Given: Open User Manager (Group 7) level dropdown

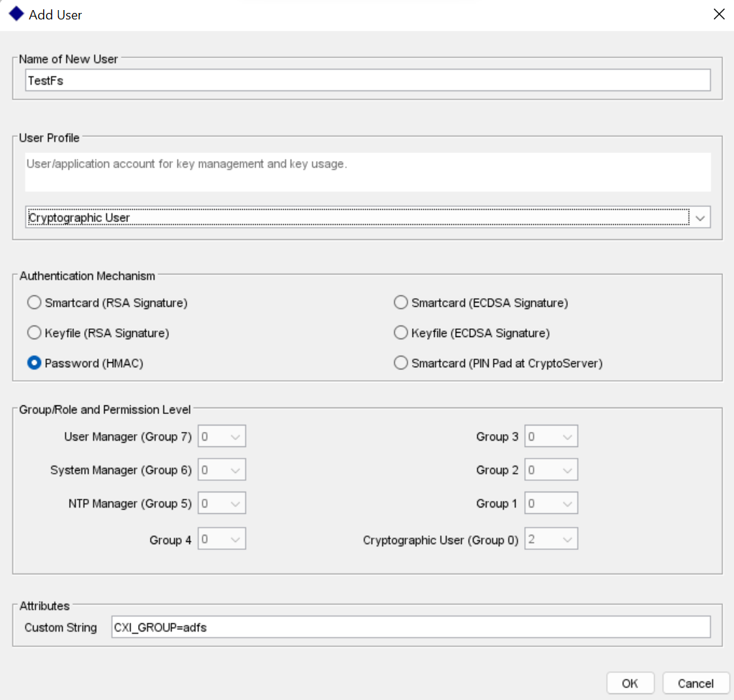Looking at the screenshot, I should 222,436.
